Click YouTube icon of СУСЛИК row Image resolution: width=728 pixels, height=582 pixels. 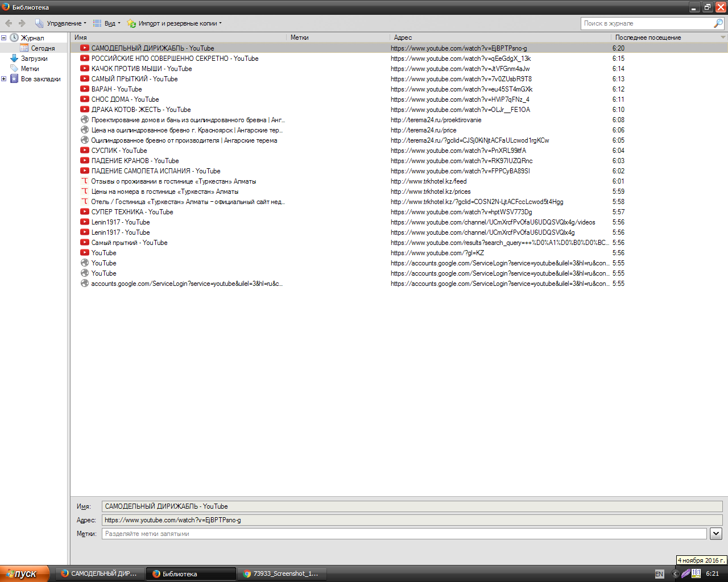pyautogui.click(x=85, y=151)
